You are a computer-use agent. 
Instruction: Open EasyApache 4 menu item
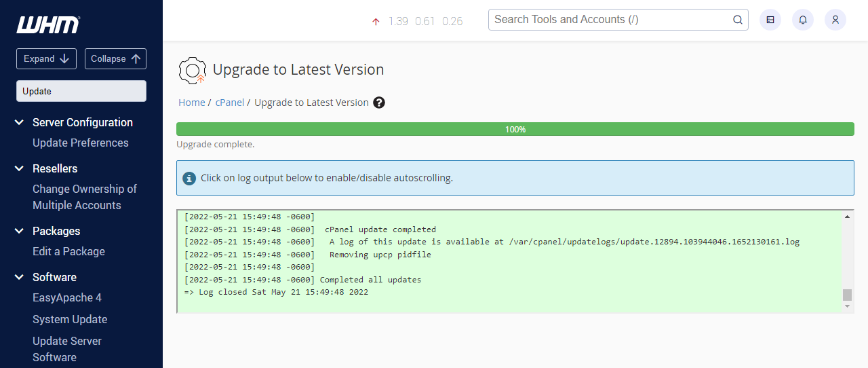click(66, 297)
